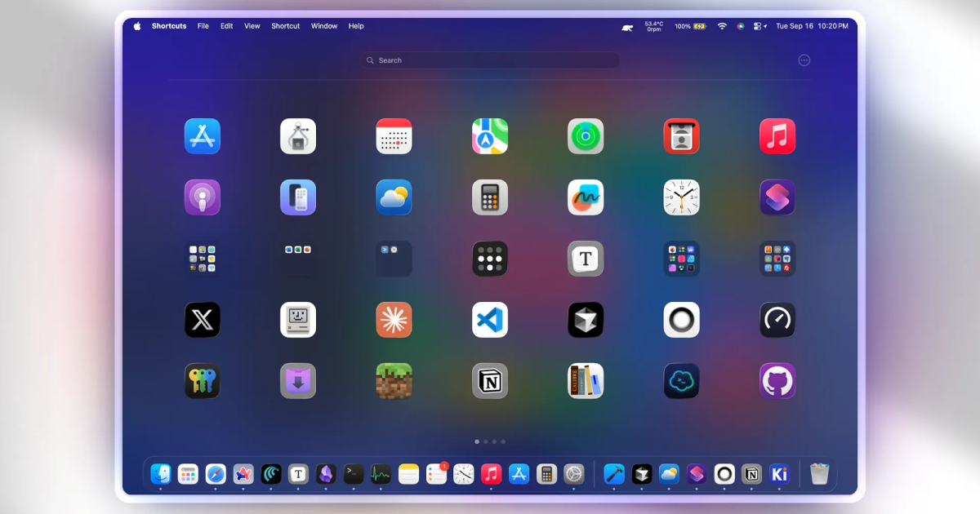This screenshot has height=514, width=980.
Task: Open the Speedtest gauge app icon
Action: [777, 320]
